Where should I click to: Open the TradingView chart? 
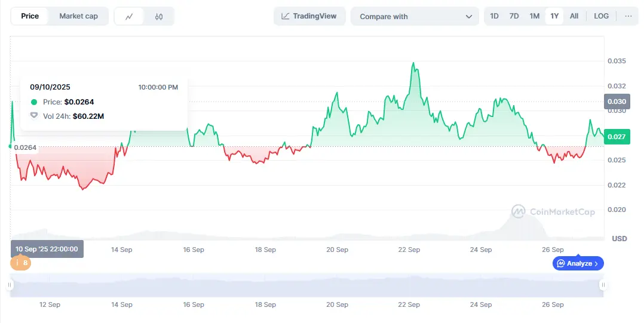[309, 16]
